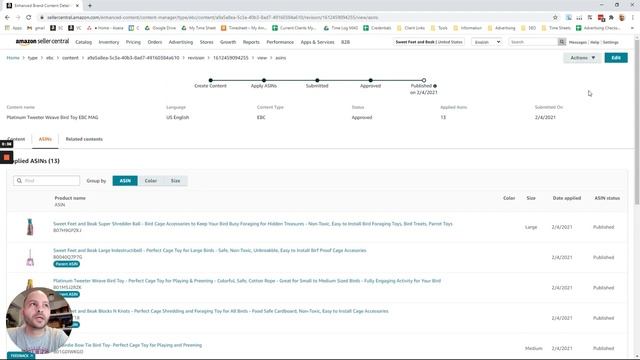Open the Credentials bookmark

(x=378, y=28)
